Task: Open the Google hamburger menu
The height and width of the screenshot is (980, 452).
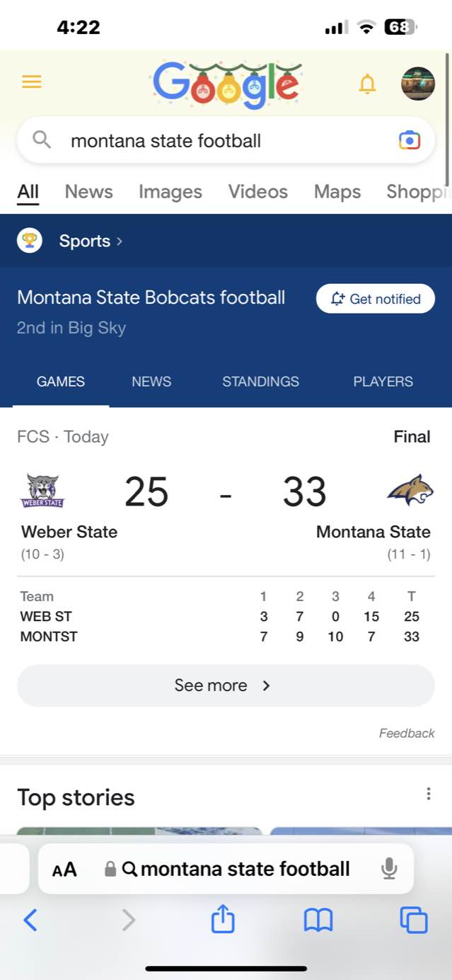Action: pyautogui.click(x=32, y=82)
